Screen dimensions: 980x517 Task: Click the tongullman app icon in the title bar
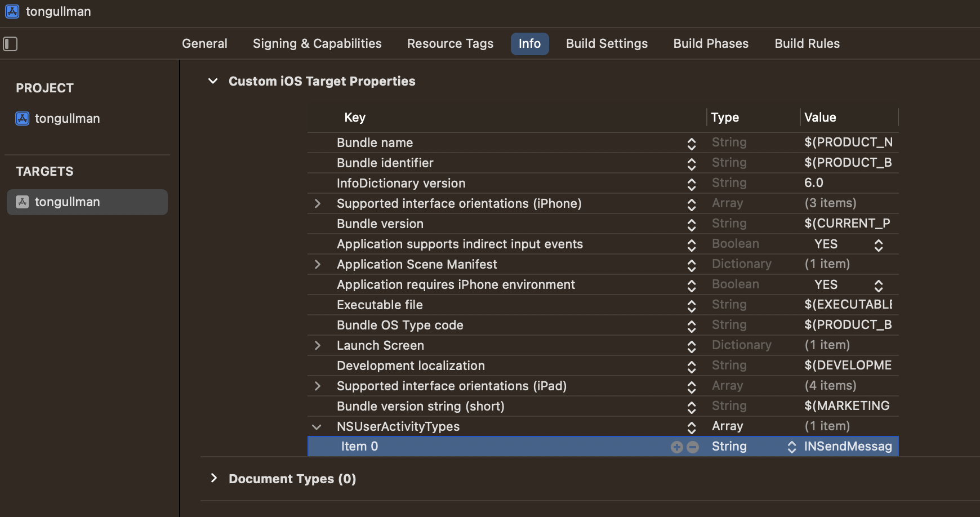(x=12, y=11)
